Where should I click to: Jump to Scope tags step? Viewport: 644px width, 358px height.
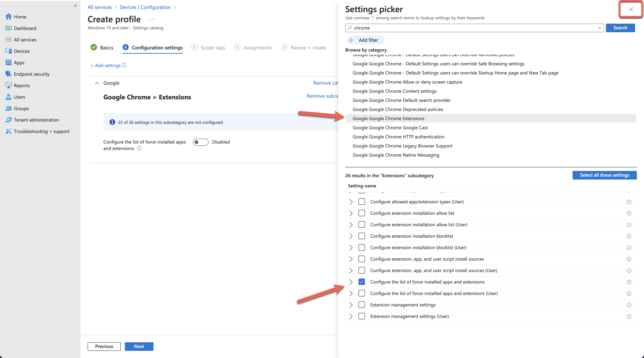click(x=208, y=48)
